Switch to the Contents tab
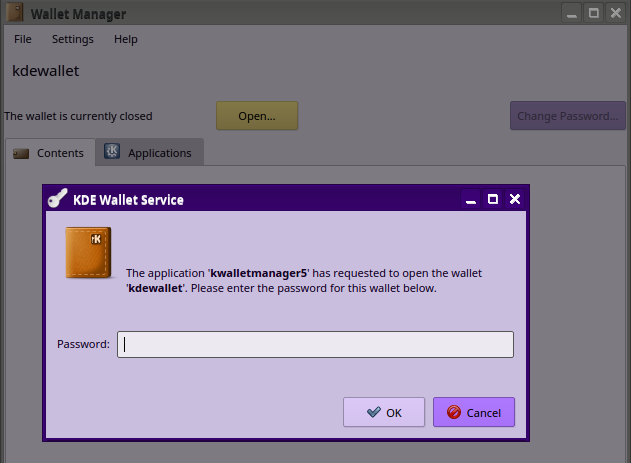 coord(50,153)
